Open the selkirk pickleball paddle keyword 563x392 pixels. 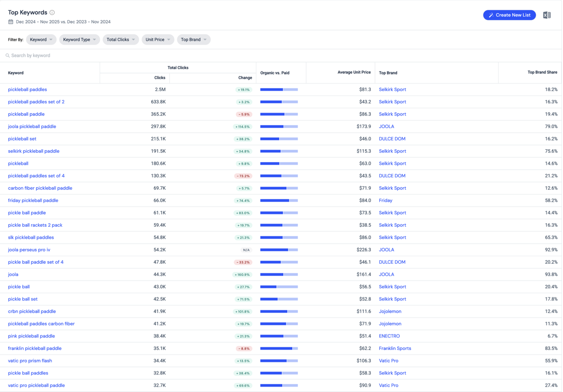pos(34,151)
